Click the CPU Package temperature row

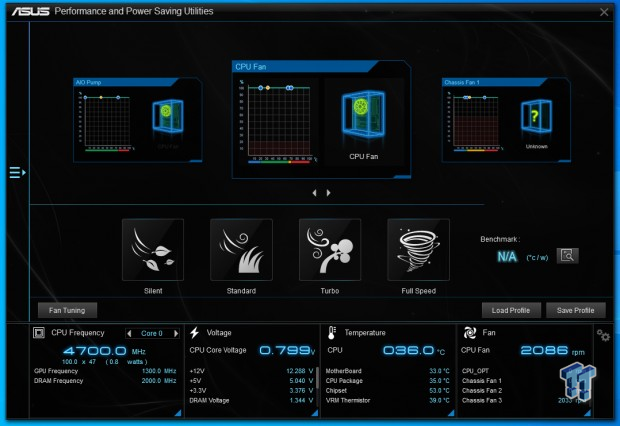388,381
